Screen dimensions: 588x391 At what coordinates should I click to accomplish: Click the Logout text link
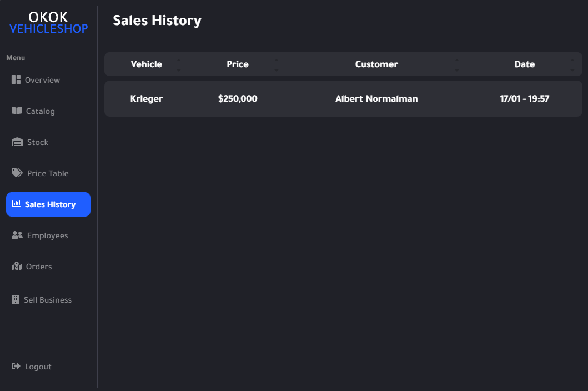pos(38,367)
